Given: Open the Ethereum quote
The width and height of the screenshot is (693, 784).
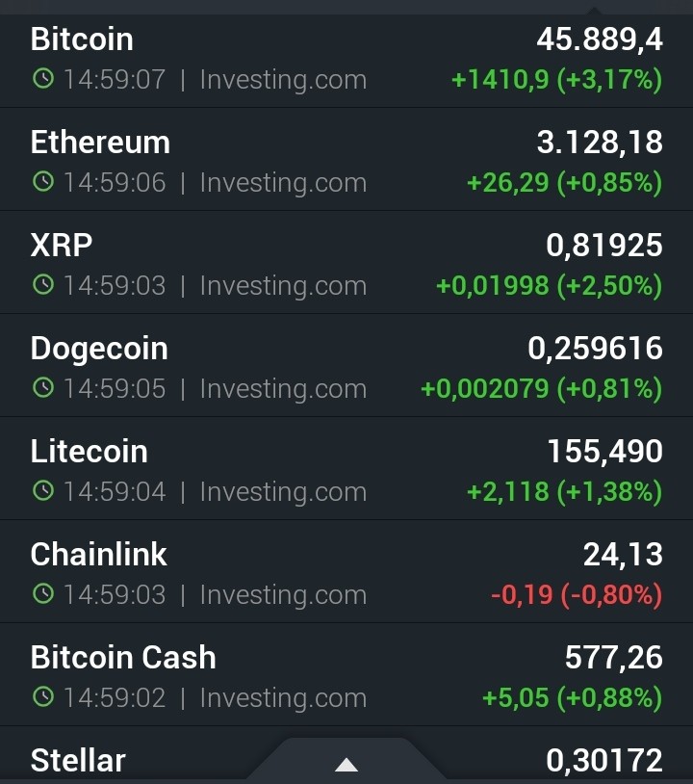Looking at the screenshot, I should 346,159.
